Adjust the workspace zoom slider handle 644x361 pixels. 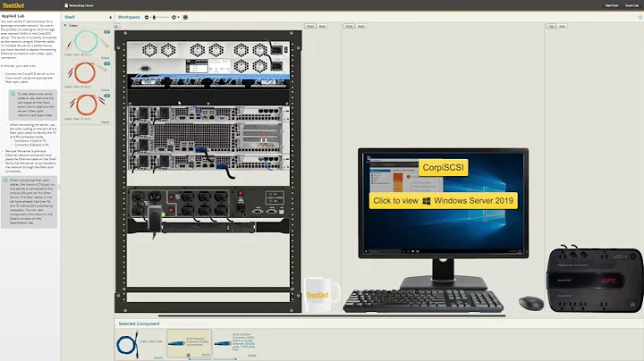[x=154, y=17]
